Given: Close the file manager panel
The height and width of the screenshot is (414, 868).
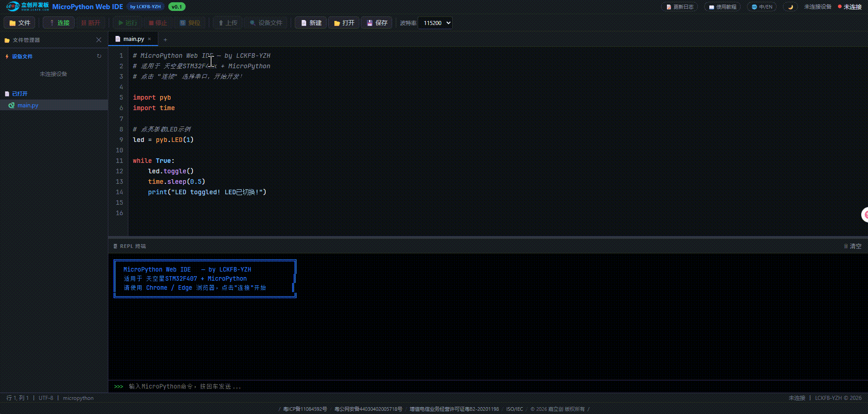Looking at the screenshot, I should pos(99,40).
